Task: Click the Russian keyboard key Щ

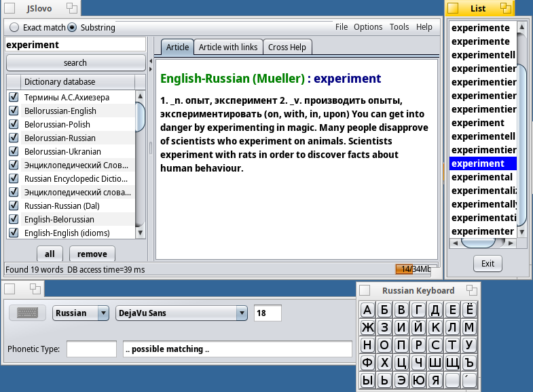Action: coord(452,363)
